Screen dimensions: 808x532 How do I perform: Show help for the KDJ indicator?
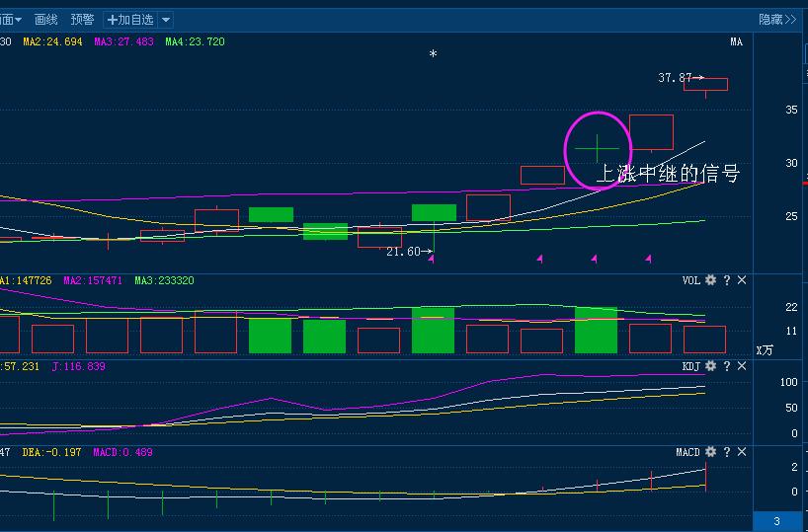coord(727,366)
